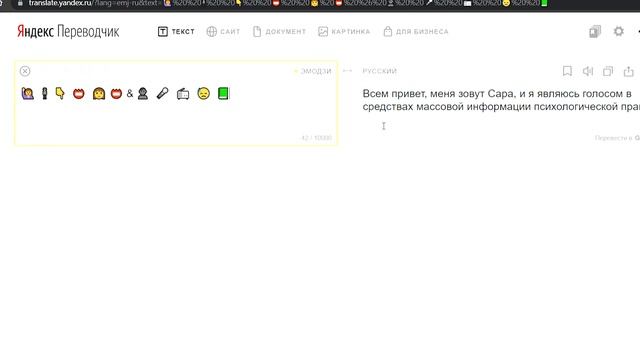Open the Яндекс Переводчик logo link
The height and width of the screenshot is (360, 640).
point(68,31)
